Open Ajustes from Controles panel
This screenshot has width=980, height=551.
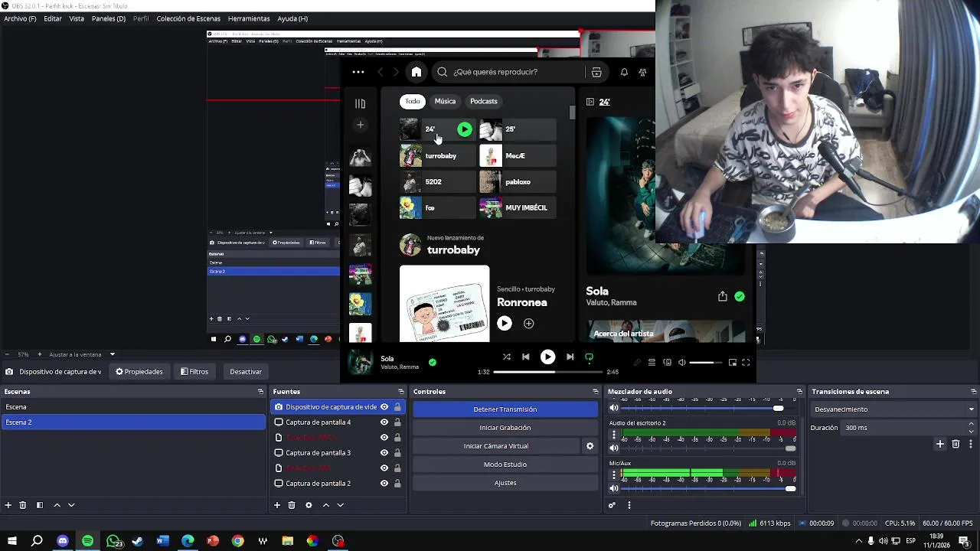coord(505,483)
